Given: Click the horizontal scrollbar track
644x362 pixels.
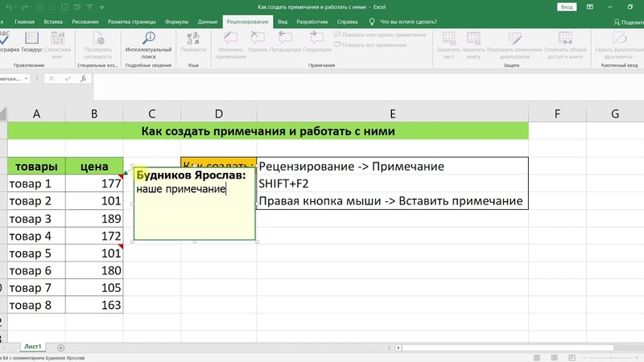Looking at the screenshot, I should point(508,348).
